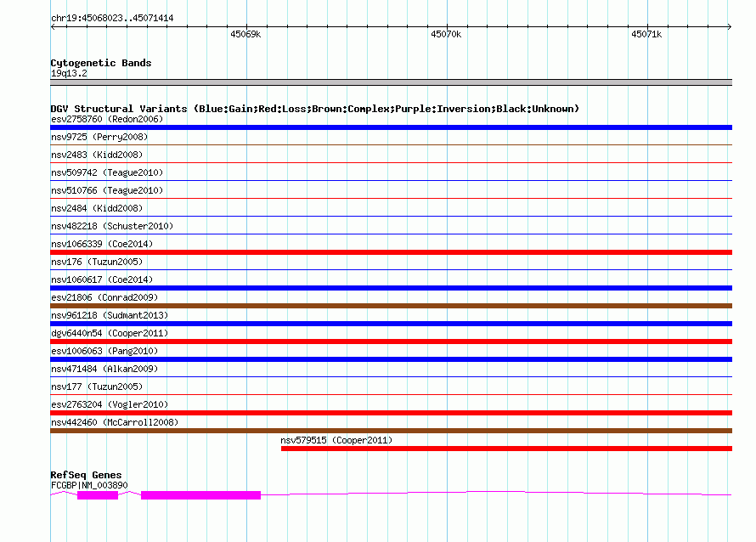The width and height of the screenshot is (756, 542).
Task: Click the blue nsv1060617 gain bar
Action: pos(391,288)
